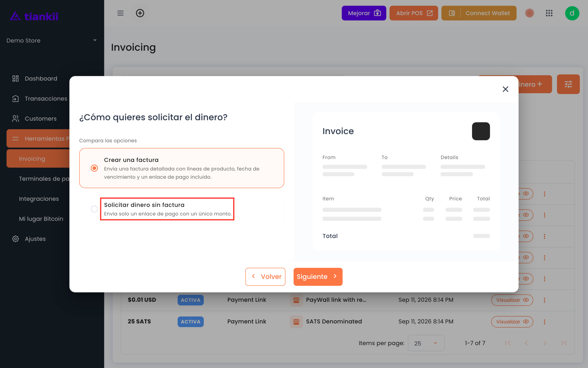The image size is (588, 368).
Task: Click Visualizar for 25 SATS row
Action: click(512, 322)
